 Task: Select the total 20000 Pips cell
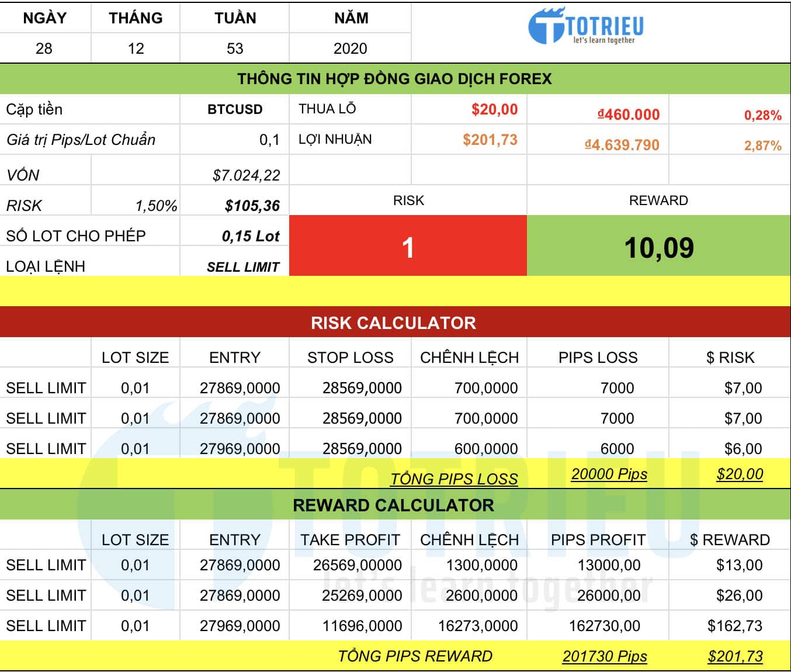click(x=609, y=474)
